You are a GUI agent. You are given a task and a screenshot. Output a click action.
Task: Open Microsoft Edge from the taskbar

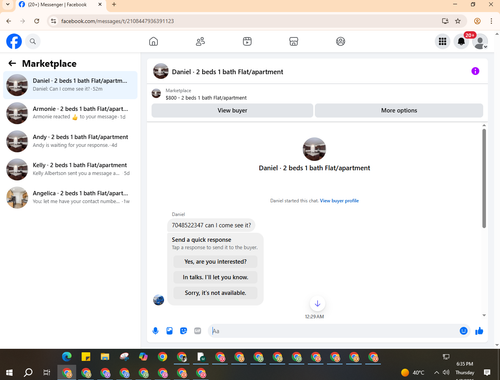[67, 357]
